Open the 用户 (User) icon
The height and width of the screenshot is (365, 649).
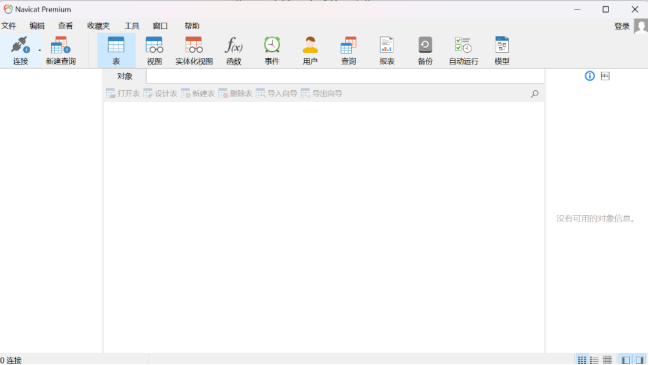tap(310, 50)
